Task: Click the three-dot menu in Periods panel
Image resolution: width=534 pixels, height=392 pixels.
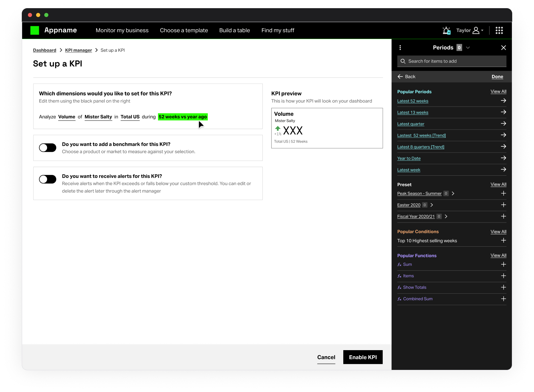Action: click(x=400, y=48)
